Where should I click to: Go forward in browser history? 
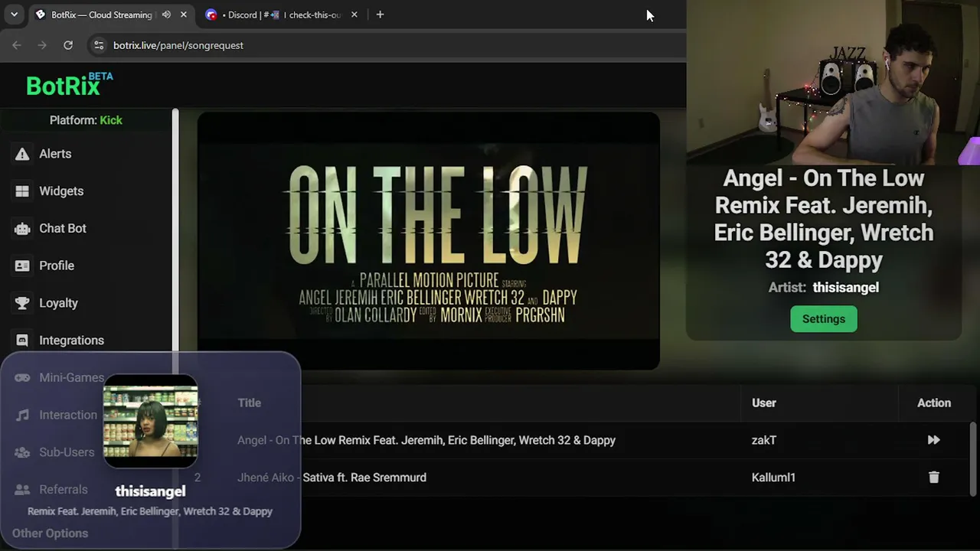42,45
